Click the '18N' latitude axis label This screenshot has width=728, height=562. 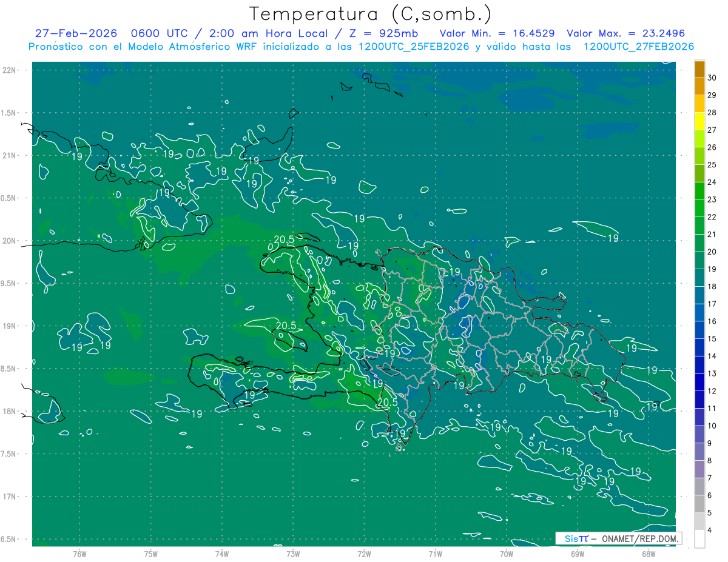[x=8, y=411]
